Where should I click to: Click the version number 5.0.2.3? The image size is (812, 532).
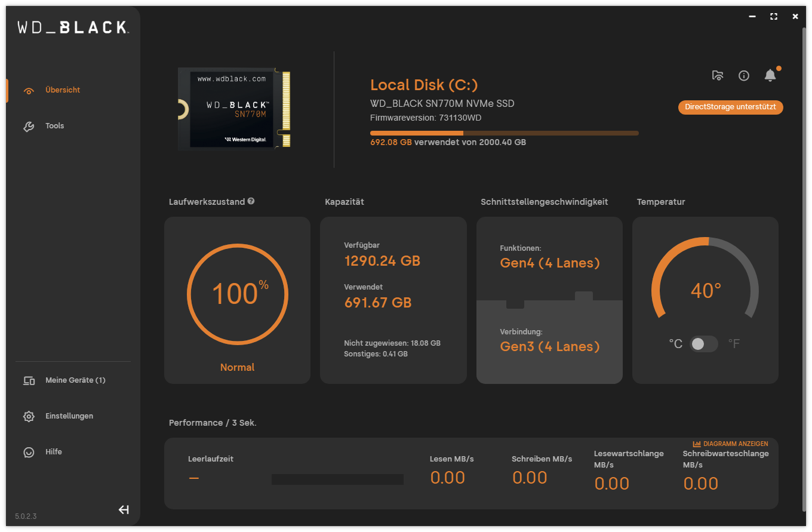[26, 516]
